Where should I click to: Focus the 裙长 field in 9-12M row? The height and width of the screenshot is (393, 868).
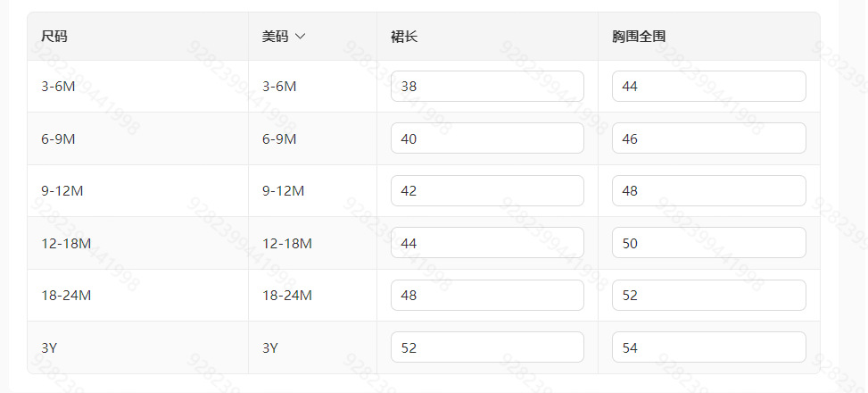[x=487, y=191]
